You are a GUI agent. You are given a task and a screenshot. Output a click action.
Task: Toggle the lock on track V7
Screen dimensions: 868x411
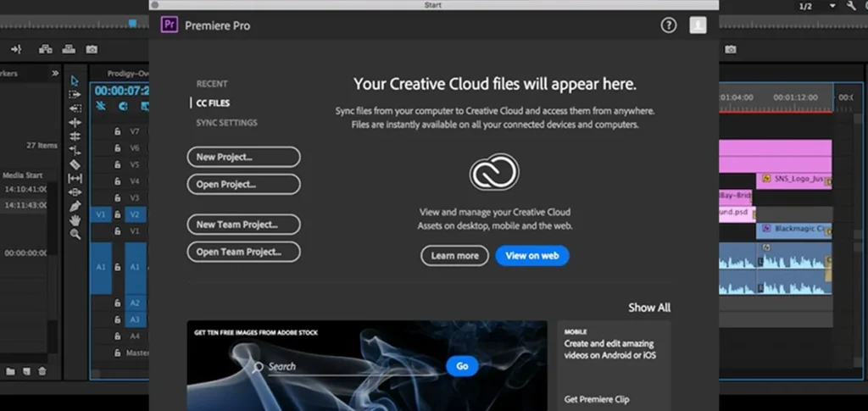tap(117, 131)
